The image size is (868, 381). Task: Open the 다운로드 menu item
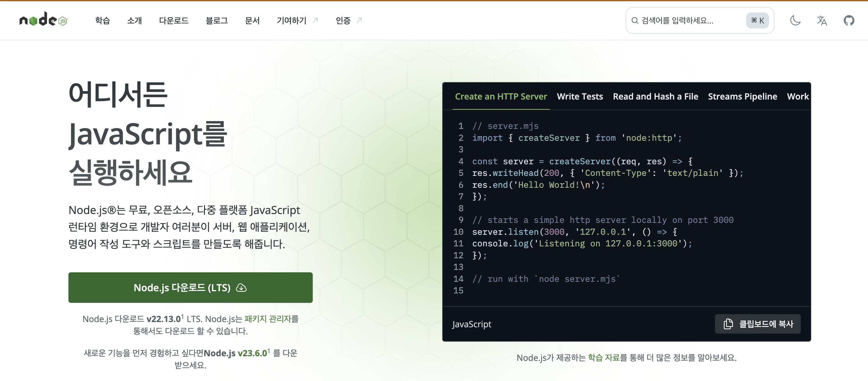[173, 20]
